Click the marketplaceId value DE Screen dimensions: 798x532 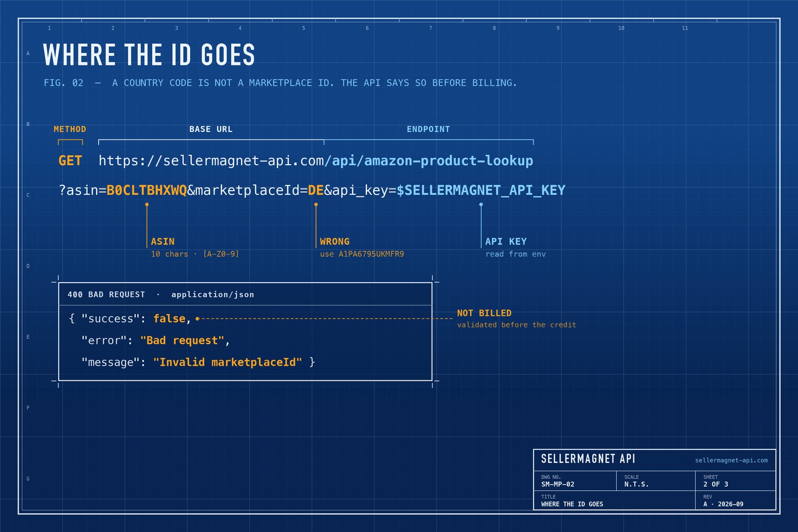(x=316, y=190)
